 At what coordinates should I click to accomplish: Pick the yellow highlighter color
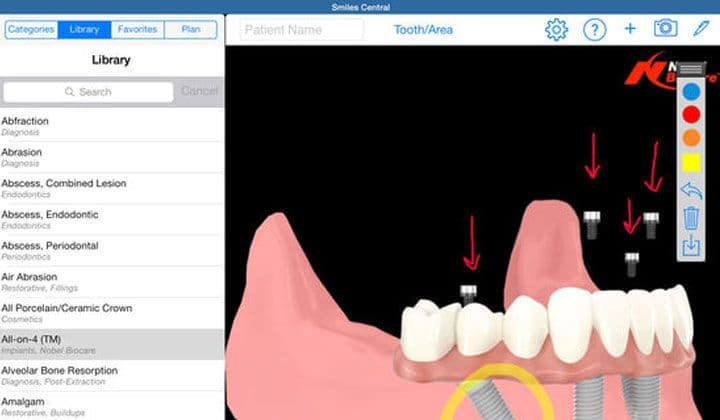(x=691, y=163)
